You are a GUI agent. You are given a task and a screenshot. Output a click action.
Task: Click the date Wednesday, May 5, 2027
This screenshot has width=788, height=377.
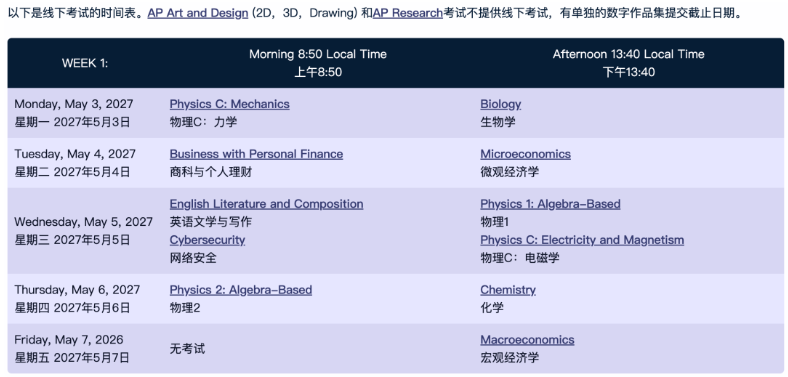click(x=83, y=222)
